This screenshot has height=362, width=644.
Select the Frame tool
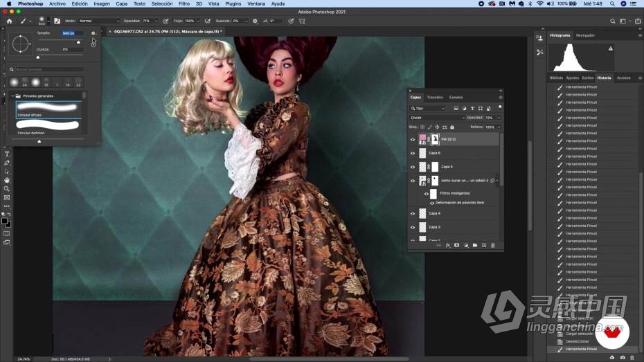point(6,197)
